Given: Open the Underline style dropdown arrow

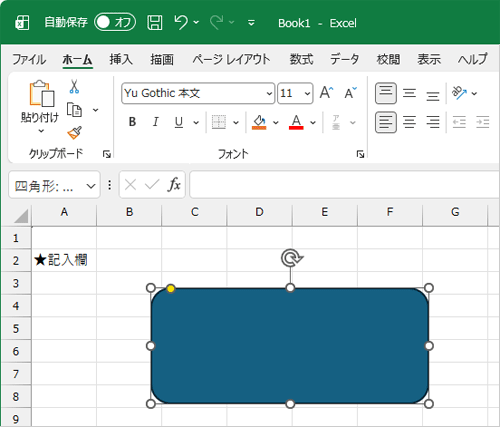Looking at the screenshot, I should point(196,123).
